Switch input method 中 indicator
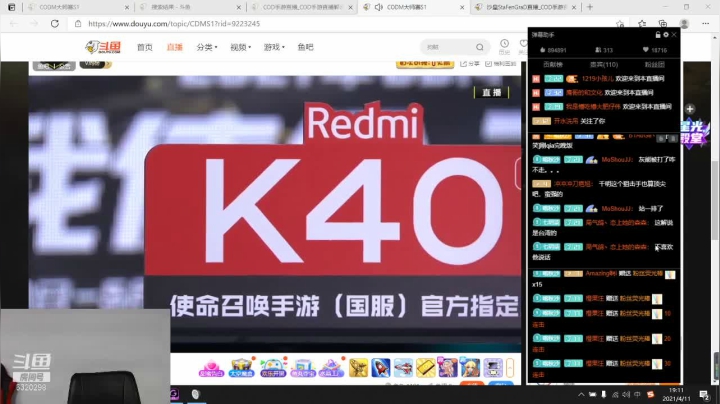 [x=637, y=394]
